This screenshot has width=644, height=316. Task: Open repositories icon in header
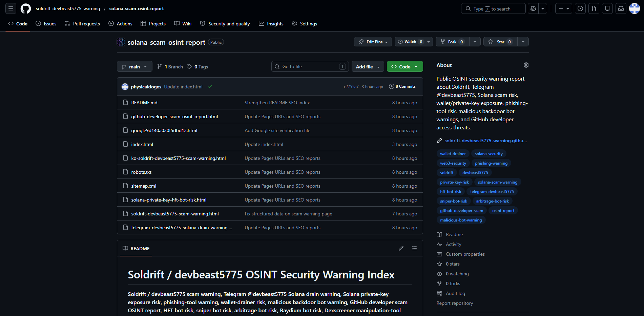(607, 8)
